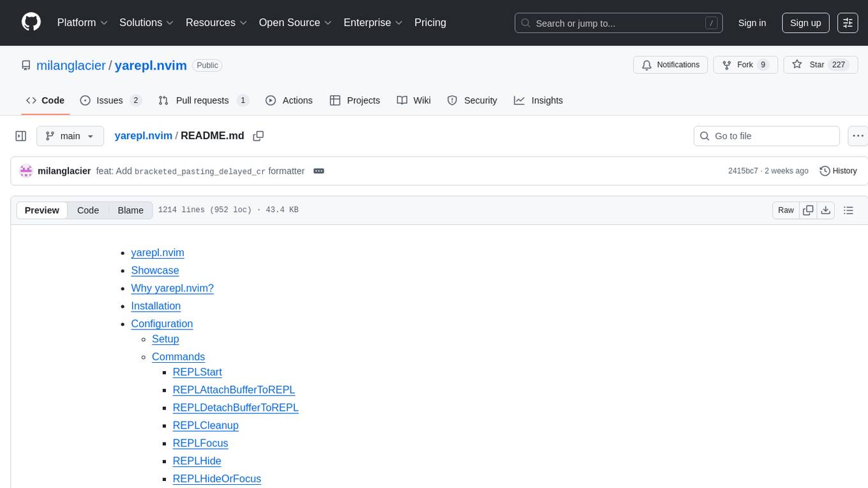868x488 pixels.
Task: Jump to the REPLHide entry
Action: [x=197, y=461]
